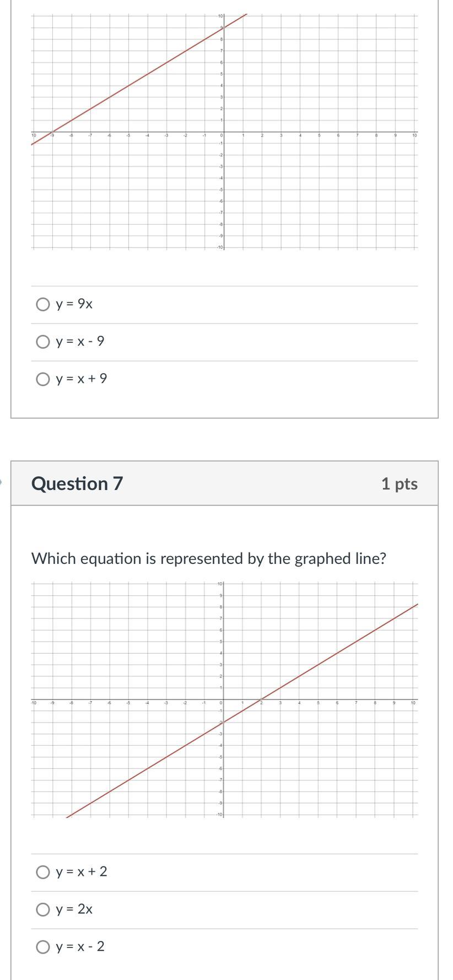The height and width of the screenshot is (980, 453).
Task: Click the "y = 2x" answer label text
Action: click(x=74, y=909)
